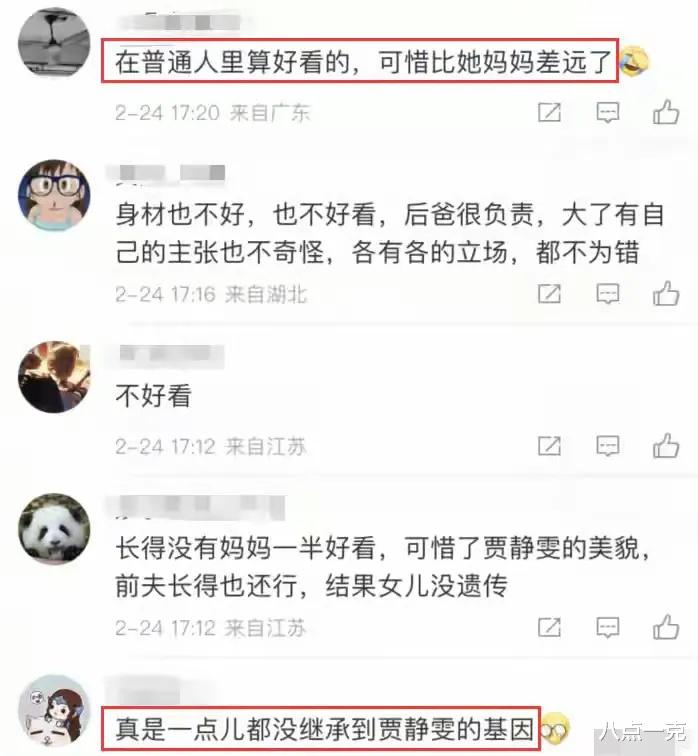
Task: Reply to the 不好看 comment
Action: [x=608, y=446]
